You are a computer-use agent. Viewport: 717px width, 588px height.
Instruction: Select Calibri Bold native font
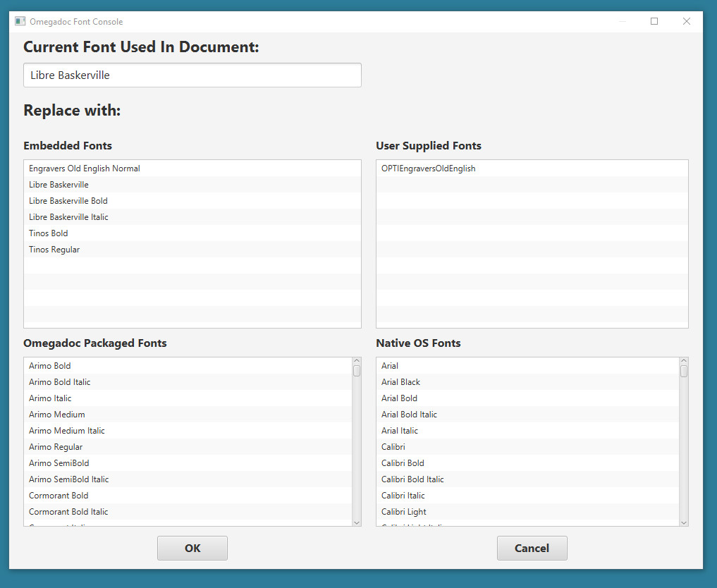coord(528,463)
